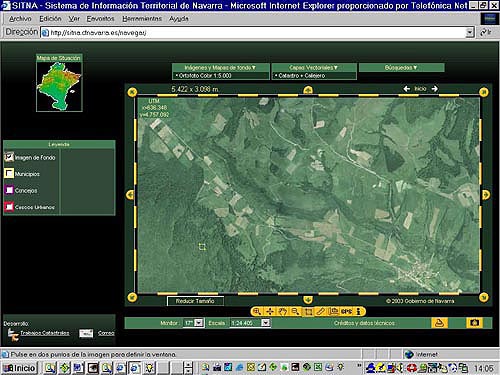Select the zoom out magnifier tool

[295, 311]
